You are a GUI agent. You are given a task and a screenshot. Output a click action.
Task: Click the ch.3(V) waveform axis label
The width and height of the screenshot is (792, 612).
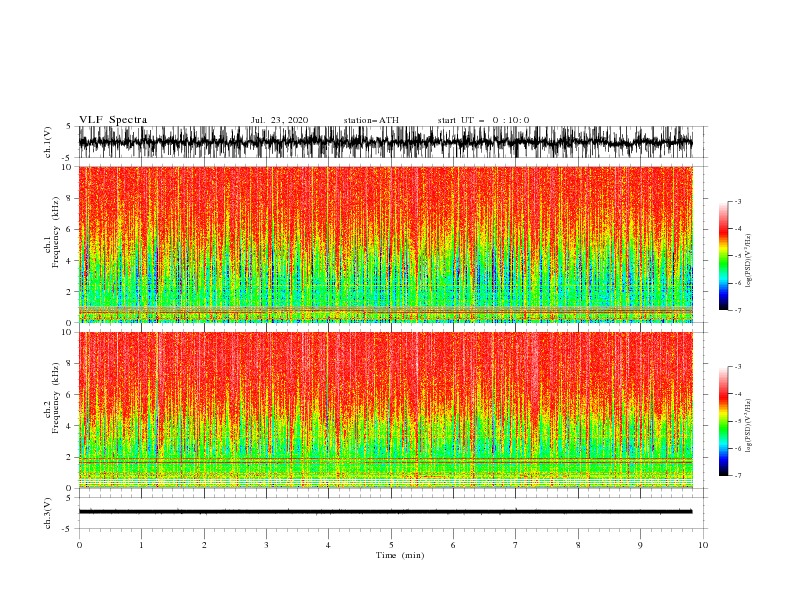[48, 513]
